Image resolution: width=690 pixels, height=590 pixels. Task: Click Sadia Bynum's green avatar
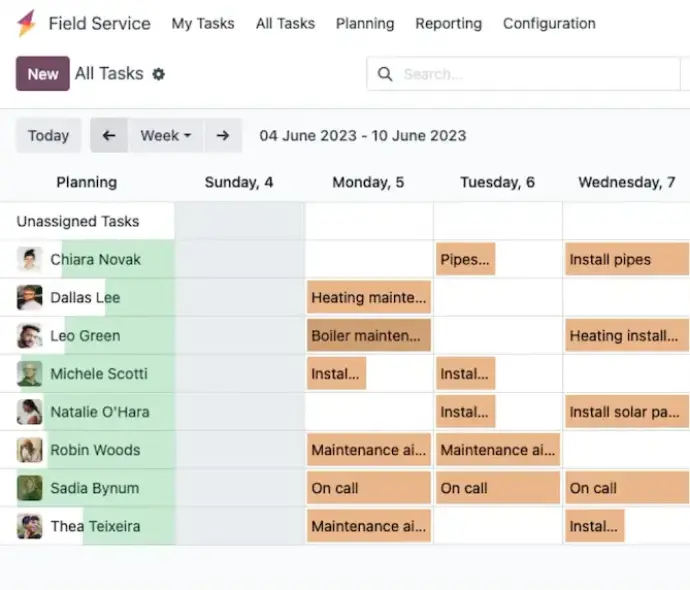click(29, 488)
